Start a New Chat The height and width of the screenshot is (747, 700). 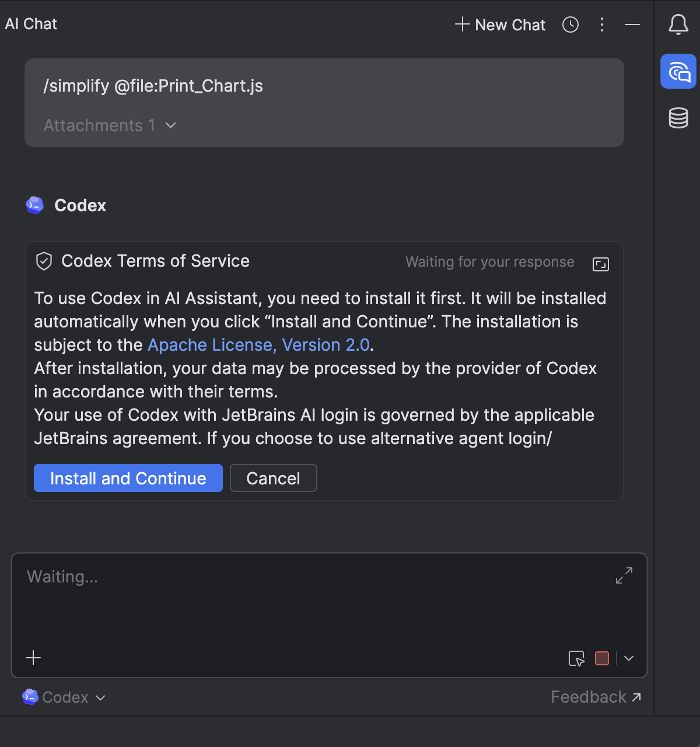(x=500, y=25)
